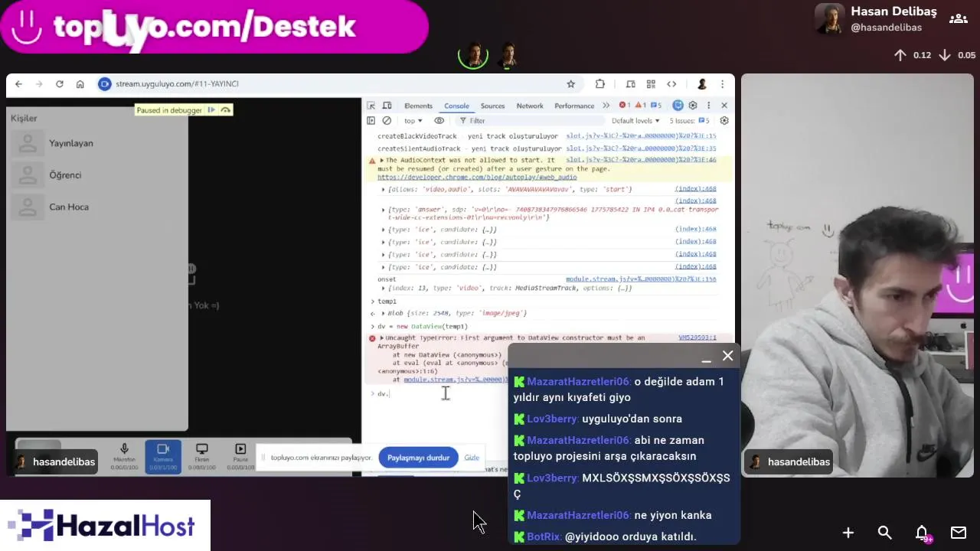The height and width of the screenshot is (551, 980).
Task: Toggle the console sidebar
Action: click(x=371, y=121)
